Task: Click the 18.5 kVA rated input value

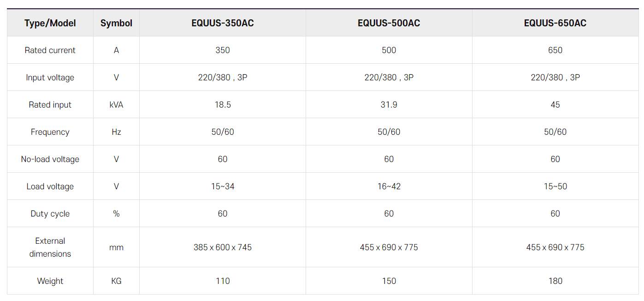Action: [x=223, y=105]
